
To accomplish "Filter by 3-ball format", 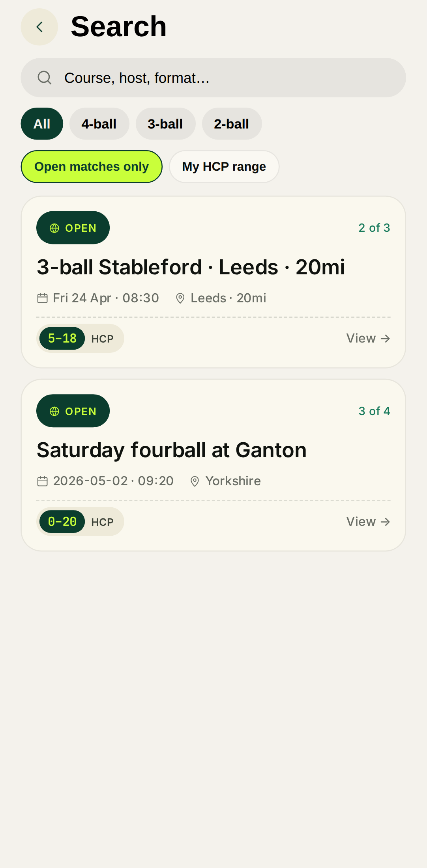I will coord(165,124).
